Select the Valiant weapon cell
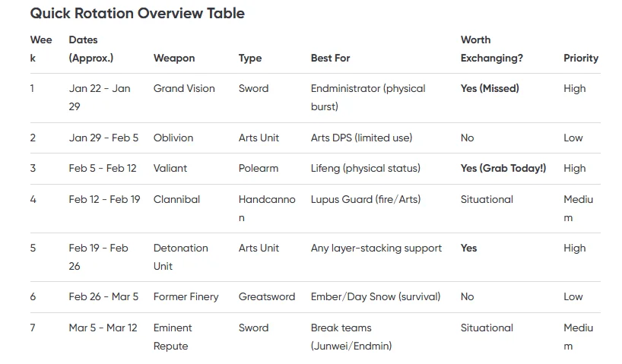622x364 pixels. (170, 168)
